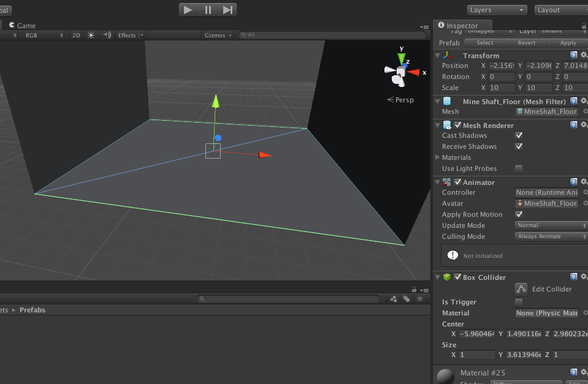The height and width of the screenshot is (384, 588).
Task: Enable Is Trigger checkbox
Action: tap(519, 302)
